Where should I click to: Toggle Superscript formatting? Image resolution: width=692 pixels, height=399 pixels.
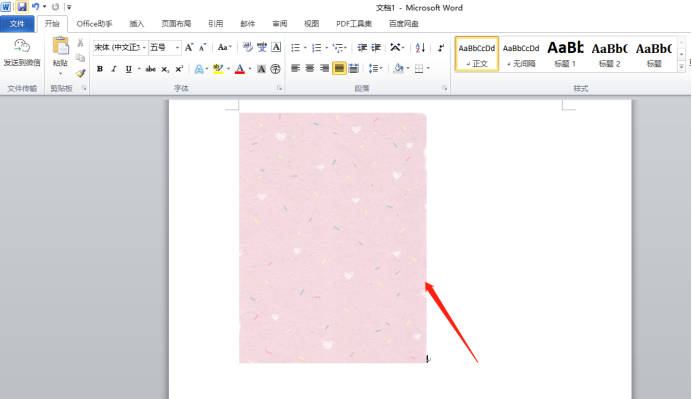pos(179,69)
